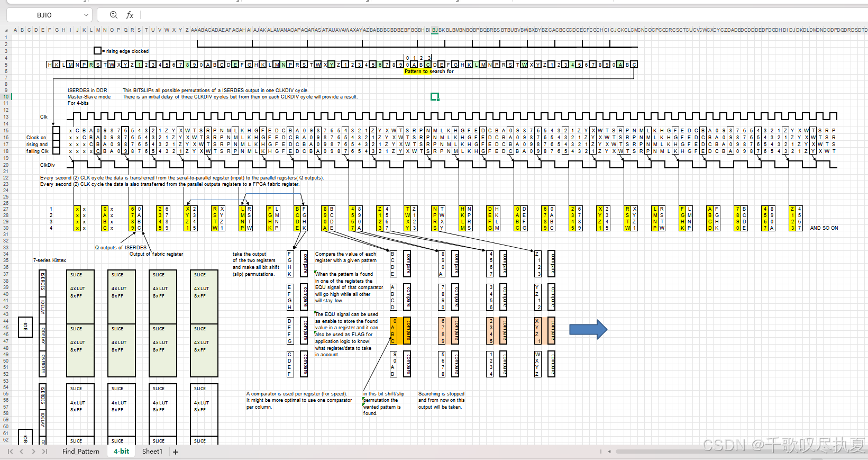Go to the next sheet tab arrow
The width and height of the screenshot is (868, 460).
click(x=33, y=452)
